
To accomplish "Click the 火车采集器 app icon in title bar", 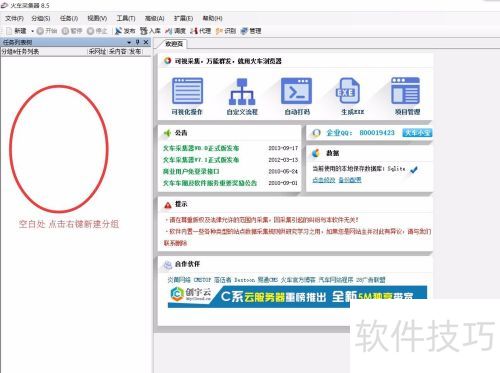I will coord(4,5).
